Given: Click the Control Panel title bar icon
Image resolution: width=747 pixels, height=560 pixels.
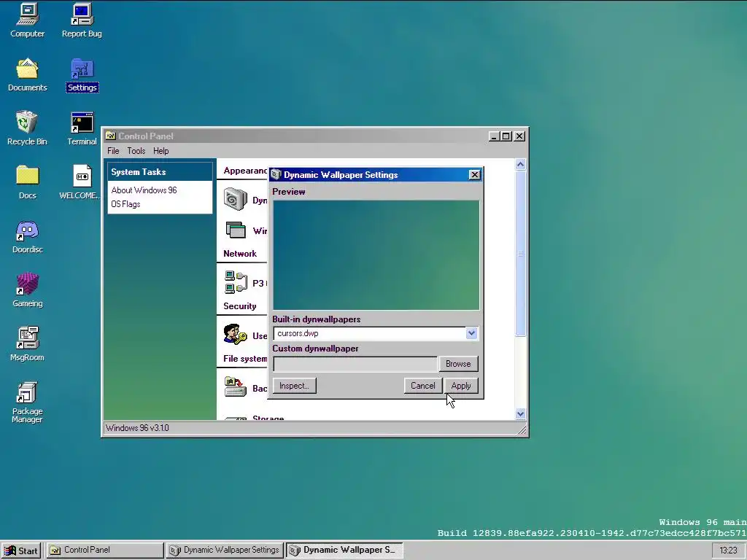Looking at the screenshot, I should 111,136.
